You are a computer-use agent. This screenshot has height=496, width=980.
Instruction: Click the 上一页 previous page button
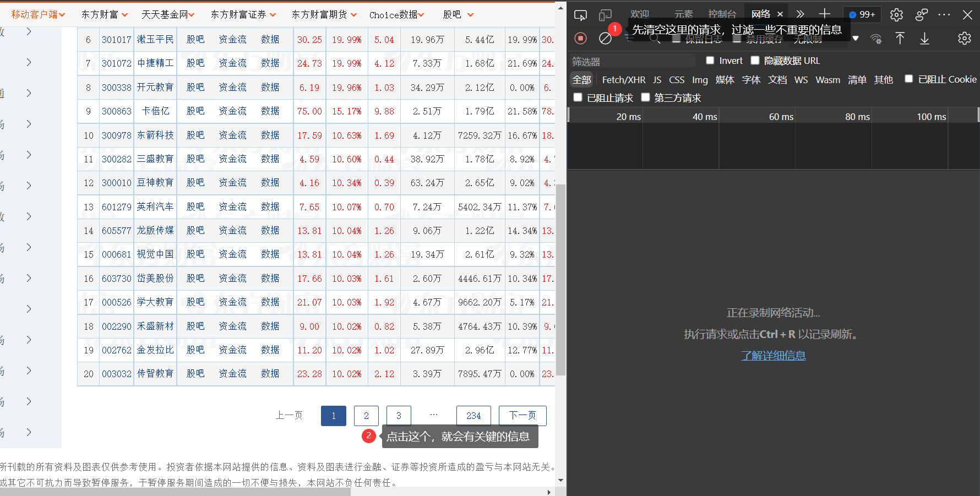(x=289, y=416)
